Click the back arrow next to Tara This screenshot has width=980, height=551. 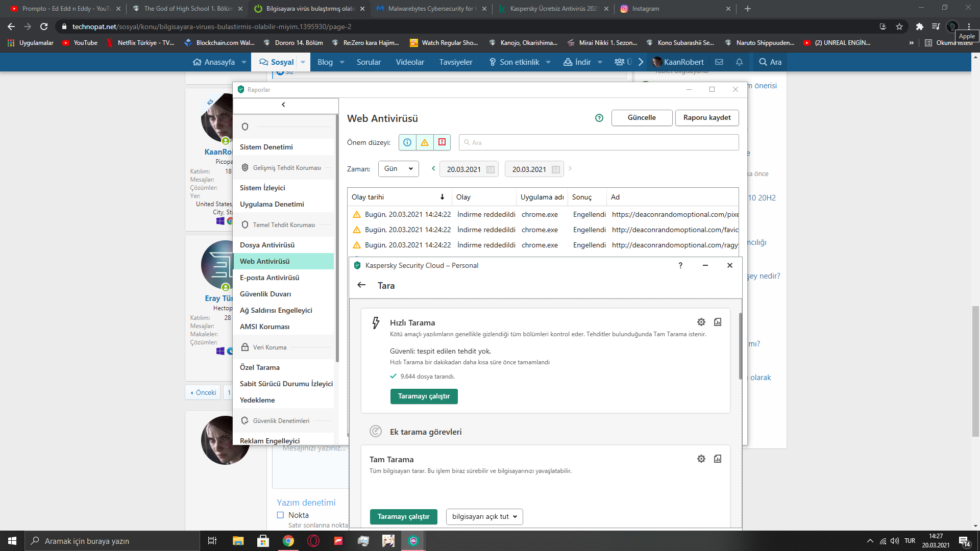pyautogui.click(x=361, y=285)
